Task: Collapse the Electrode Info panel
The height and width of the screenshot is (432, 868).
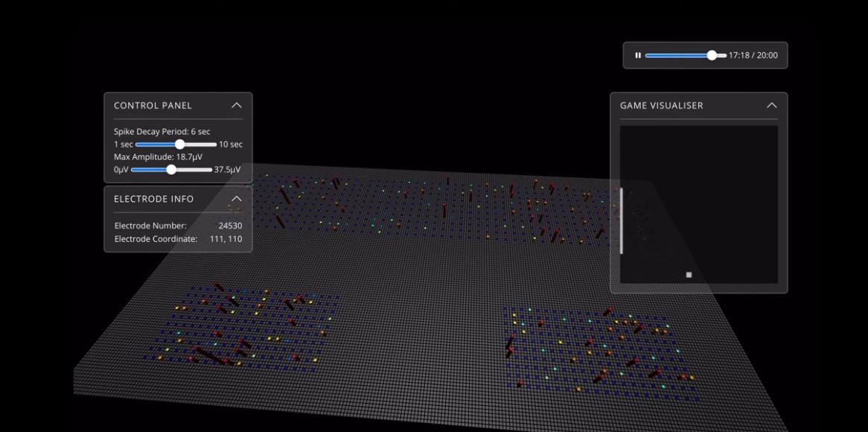Action: (x=237, y=198)
